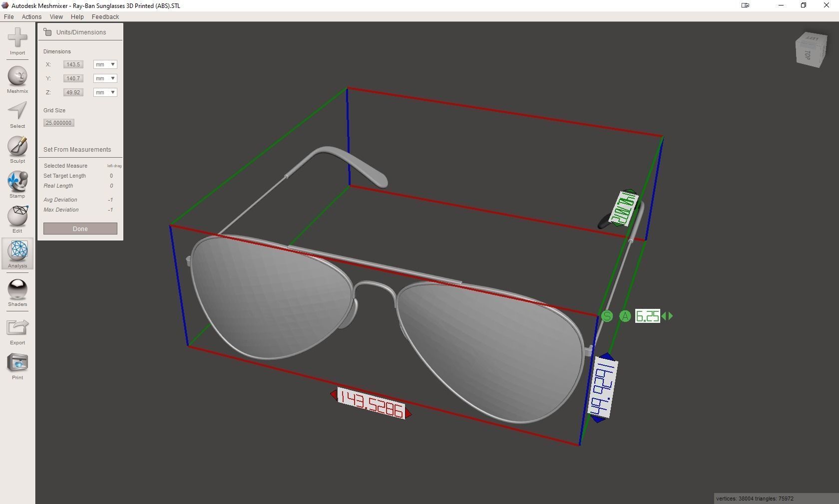Click the blue arrow above the 49.9291 label
This screenshot has width=839, height=504.
606,356
